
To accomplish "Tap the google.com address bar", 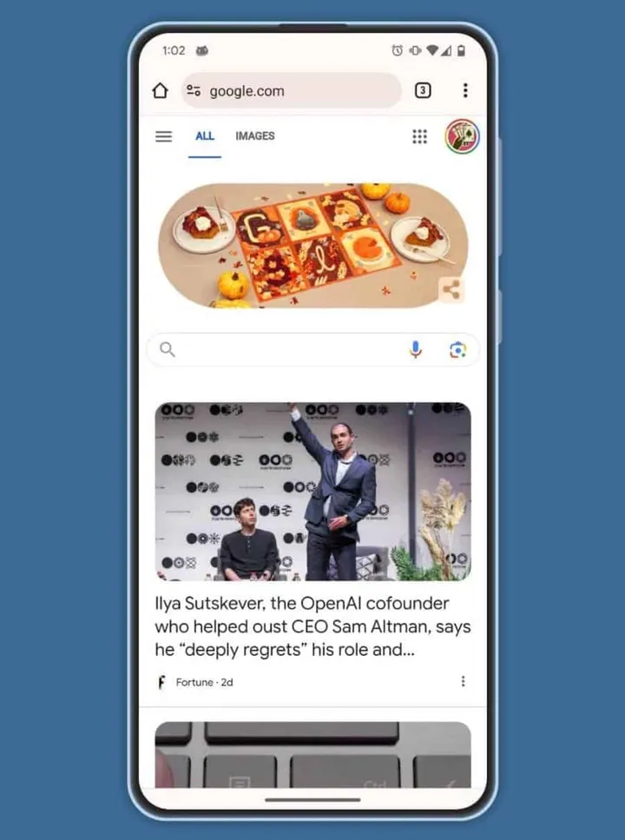I will pyautogui.click(x=292, y=90).
